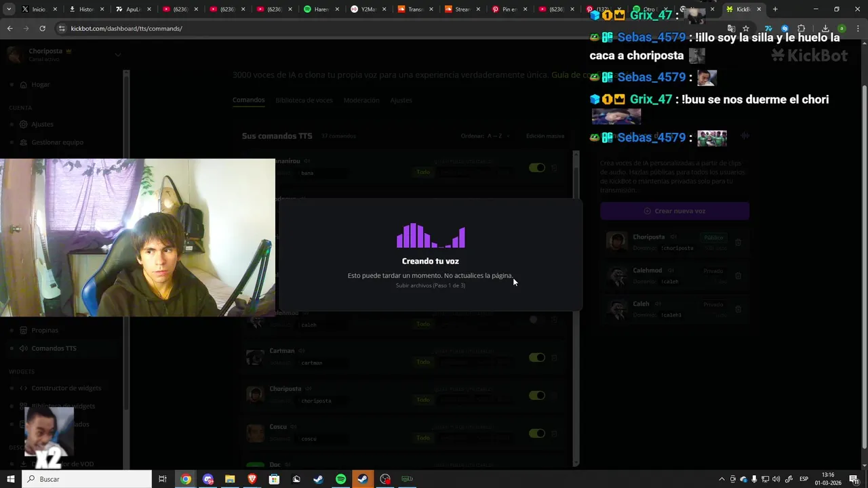This screenshot has width=868, height=488.
Task: Expand the Choriposta channel selector
Action: 117,55
